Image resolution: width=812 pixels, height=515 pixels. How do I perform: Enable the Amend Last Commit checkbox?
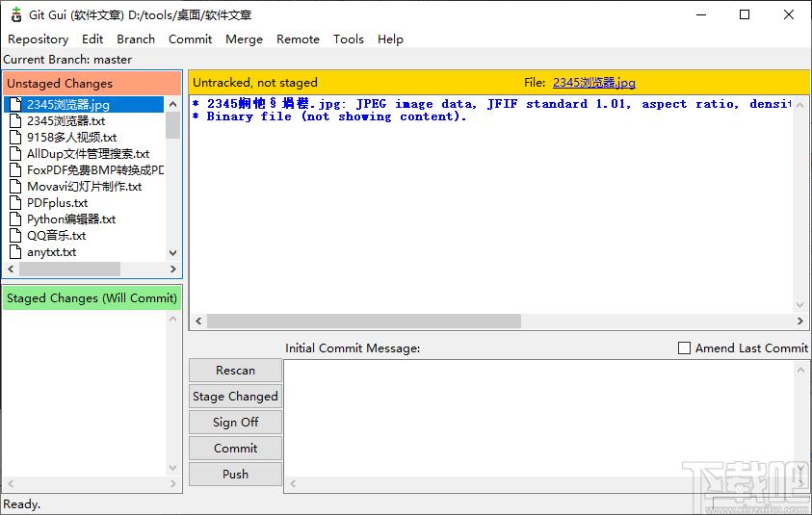pos(684,348)
